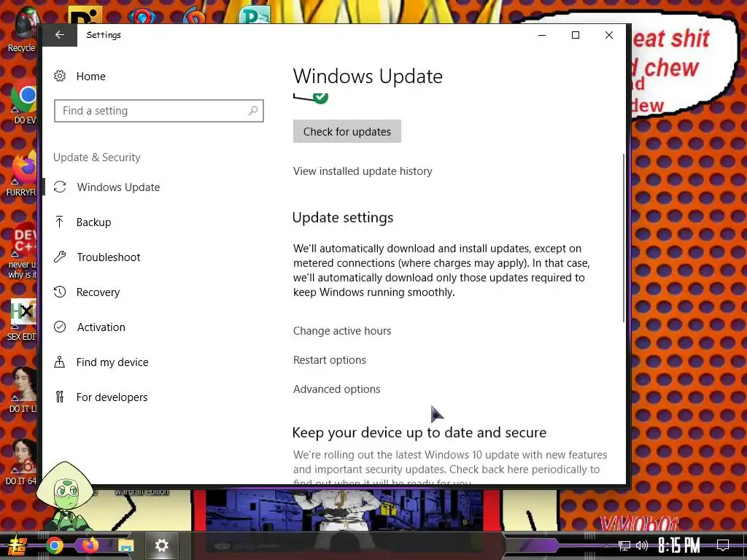Click the Troubleshoot wrench icon

pos(60,257)
